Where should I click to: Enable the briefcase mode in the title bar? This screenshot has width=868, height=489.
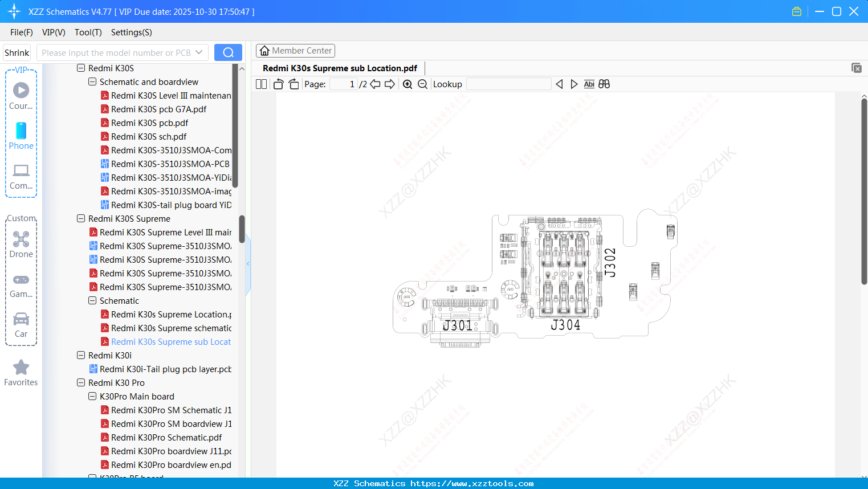796,11
